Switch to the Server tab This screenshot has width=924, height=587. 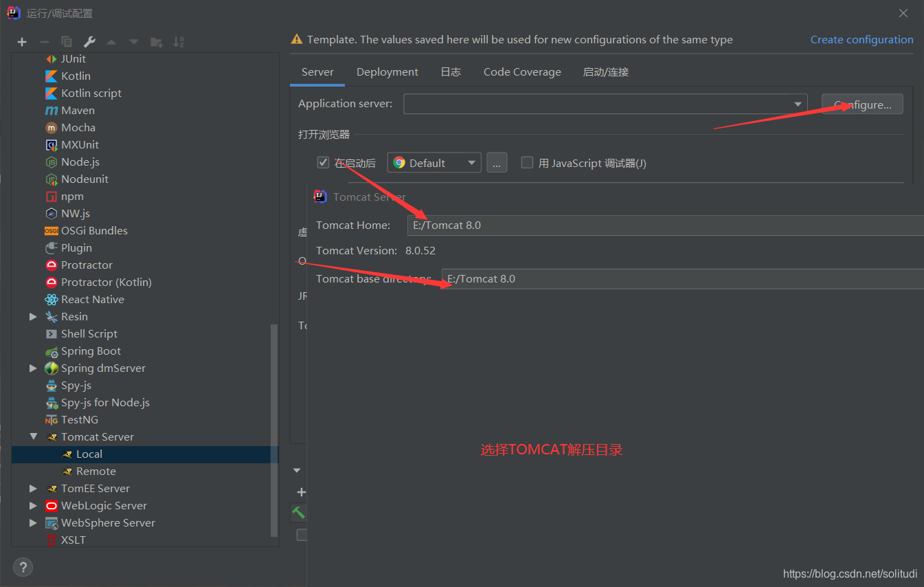click(x=317, y=72)
